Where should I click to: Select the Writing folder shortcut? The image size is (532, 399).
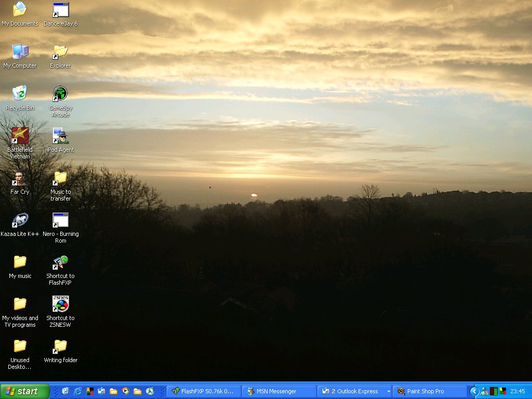[x=60, y=347]
